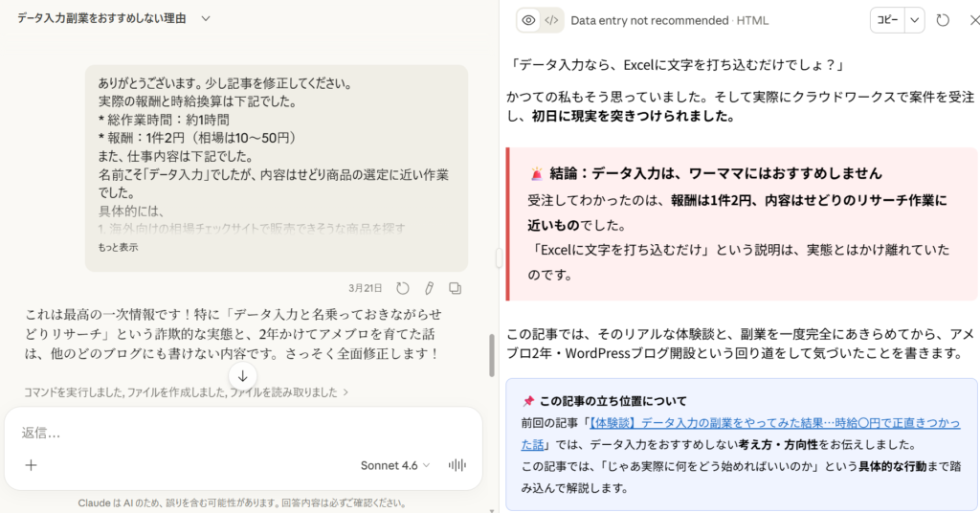Click the panel divider resize handle

coord(498,257)
